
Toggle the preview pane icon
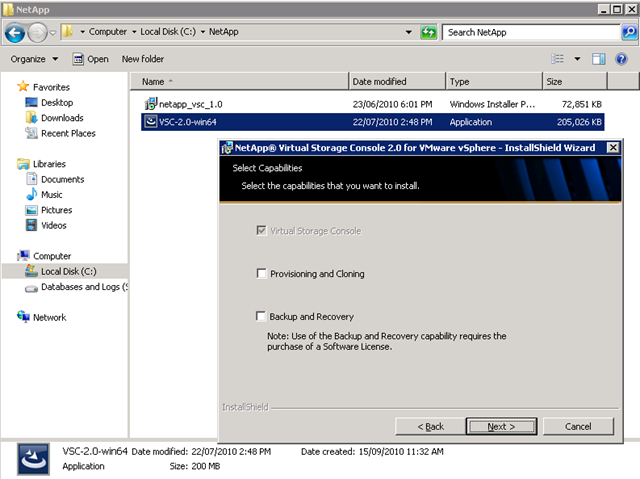pyautogui.click(x=598, y=59)
